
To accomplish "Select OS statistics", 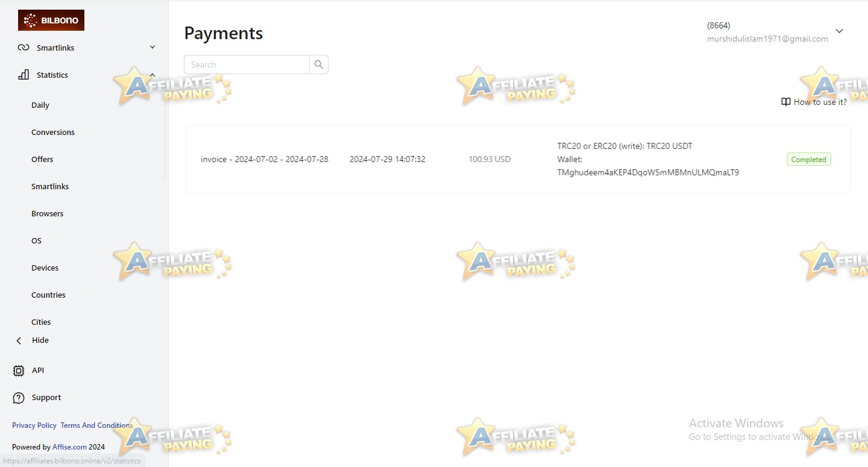I will 37,240.
